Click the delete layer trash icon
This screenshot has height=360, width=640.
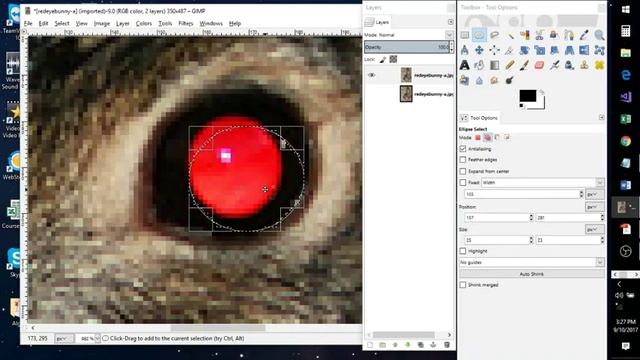(x=447, y=345)
